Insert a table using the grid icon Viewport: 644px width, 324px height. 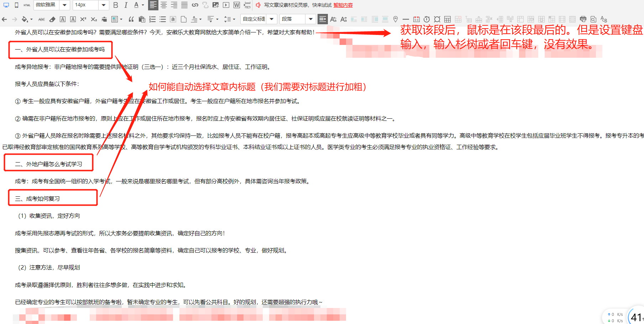pyautogui.click(x=447, y=19)
